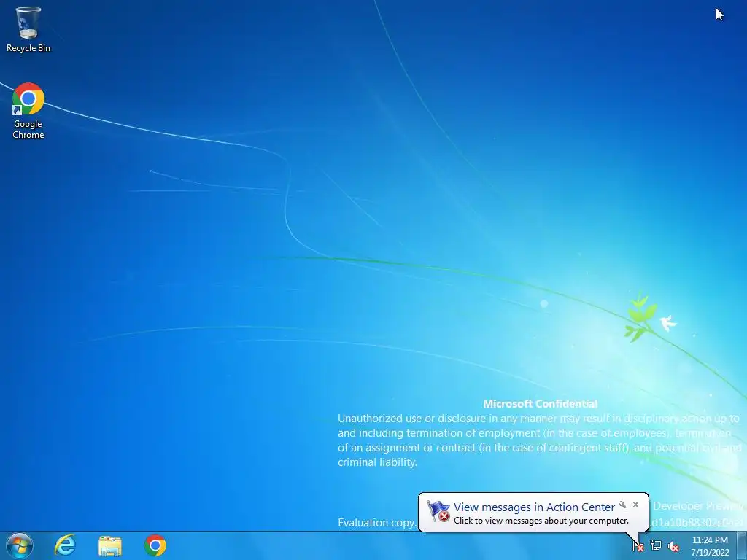Image resolution: width=747 pixels, height=560 pixels.
Task: Open the Recycle Bin desktop icon
Action: coord(28,29)
